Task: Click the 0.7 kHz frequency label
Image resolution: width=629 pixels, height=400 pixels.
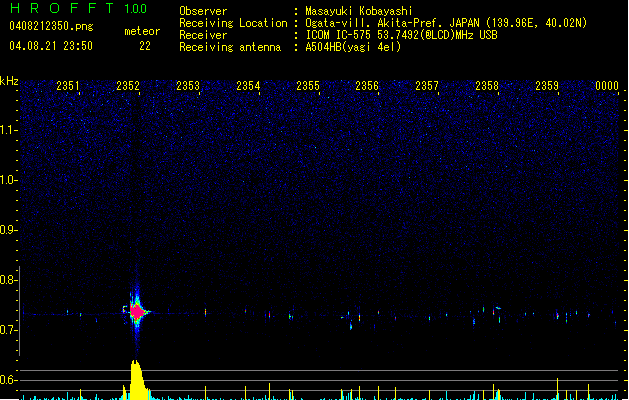Action: click(9, 330)
